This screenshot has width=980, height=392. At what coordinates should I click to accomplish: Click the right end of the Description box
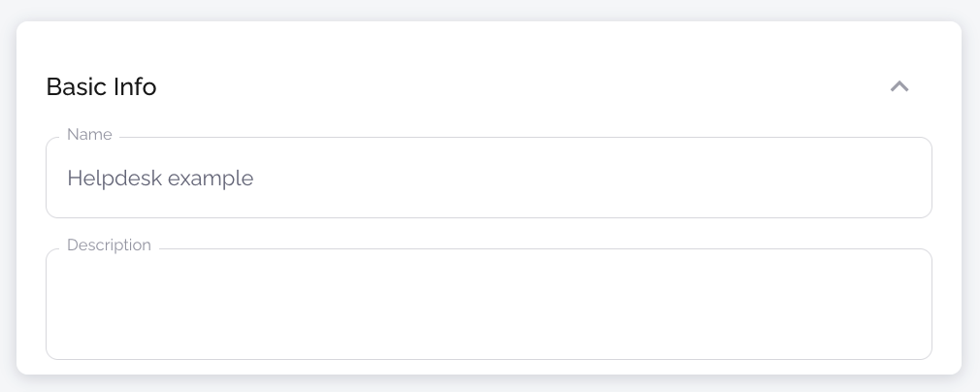pyautogui.click(x=902, y=304)
